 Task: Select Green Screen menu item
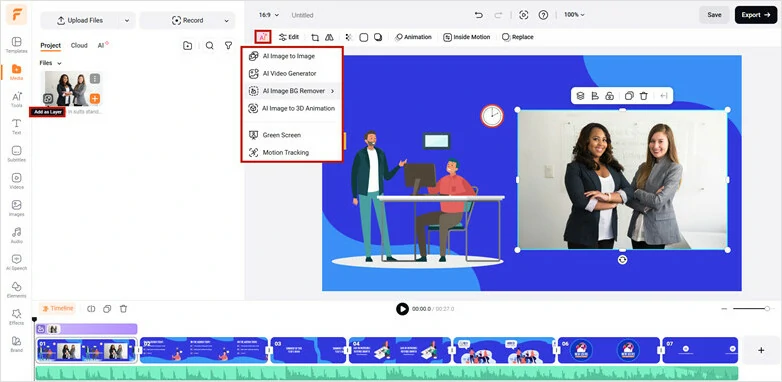click(x=292, y=135)
